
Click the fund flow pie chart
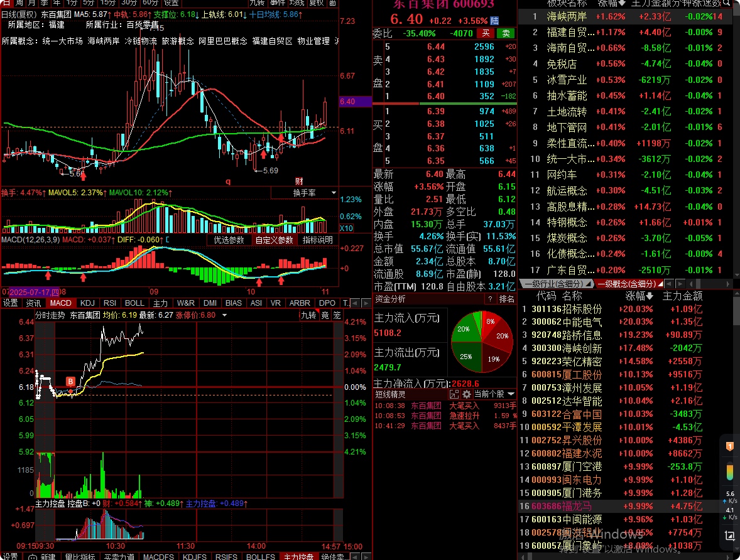[x=482, y=342]
